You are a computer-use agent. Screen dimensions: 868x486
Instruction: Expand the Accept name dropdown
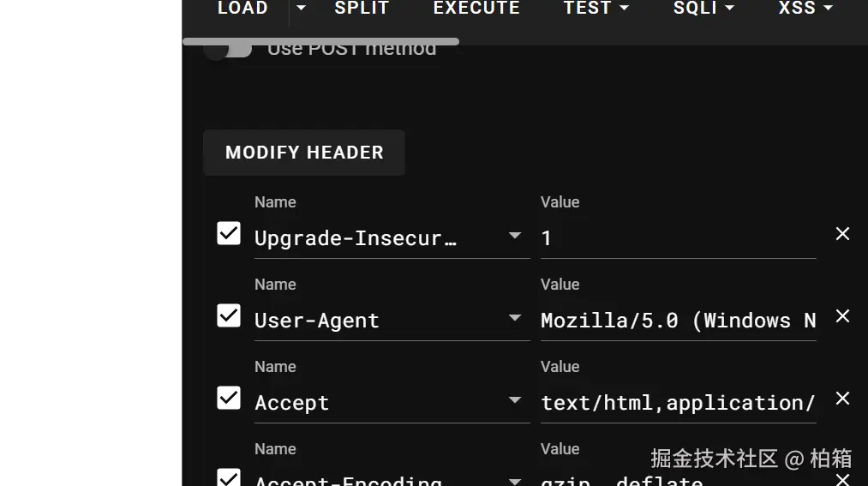[x=515, y=399]
